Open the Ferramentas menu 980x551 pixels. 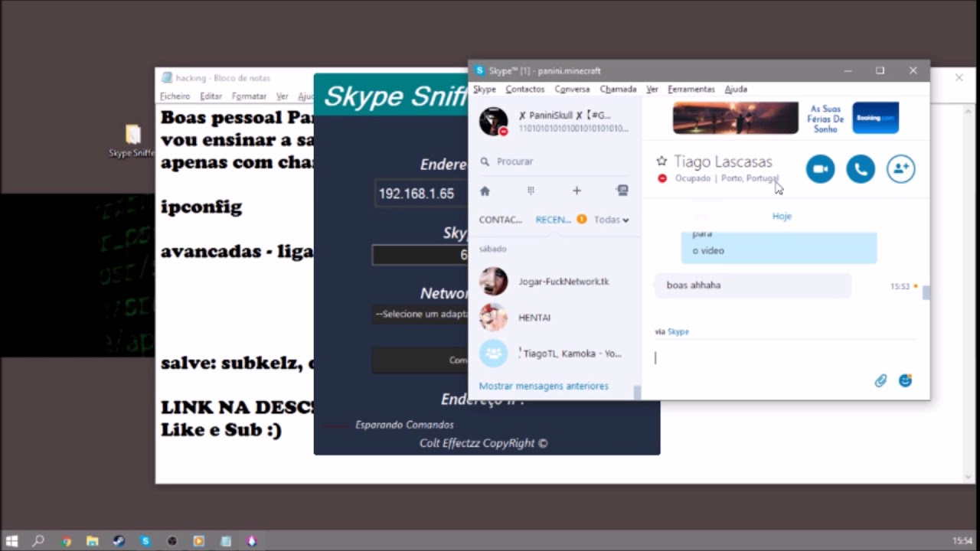click(x=691, y=90)
